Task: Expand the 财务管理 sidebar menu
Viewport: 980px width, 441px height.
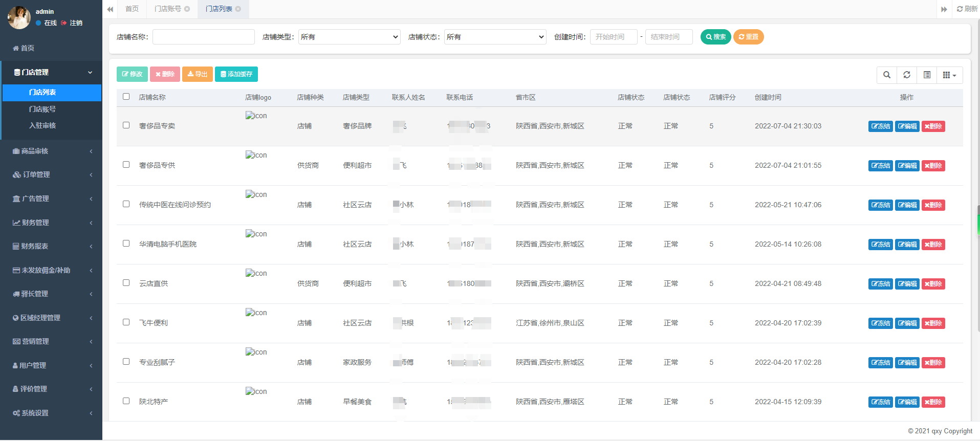Action: [x=51, y=223]
